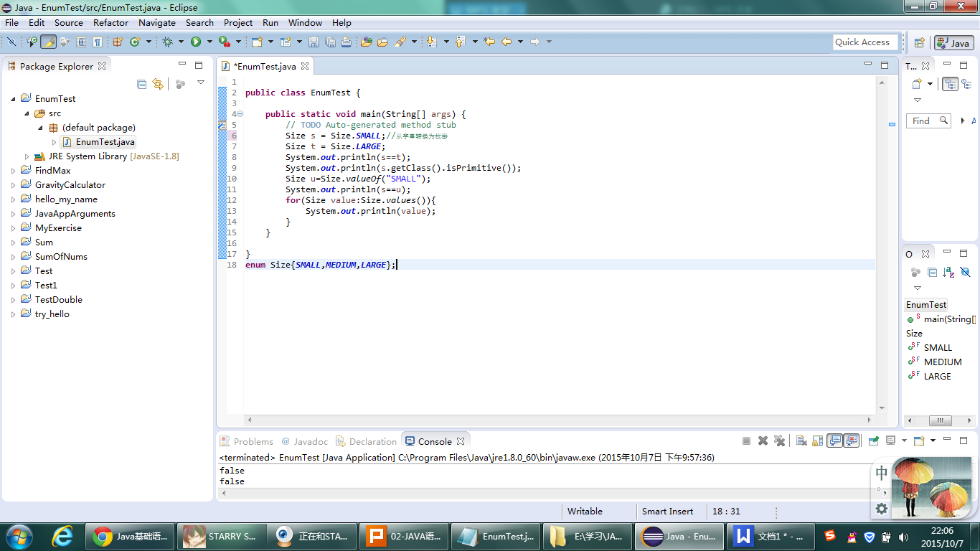Toggle Link with Editor in Package Explorer
980x551 pixels.
[158, 84]
